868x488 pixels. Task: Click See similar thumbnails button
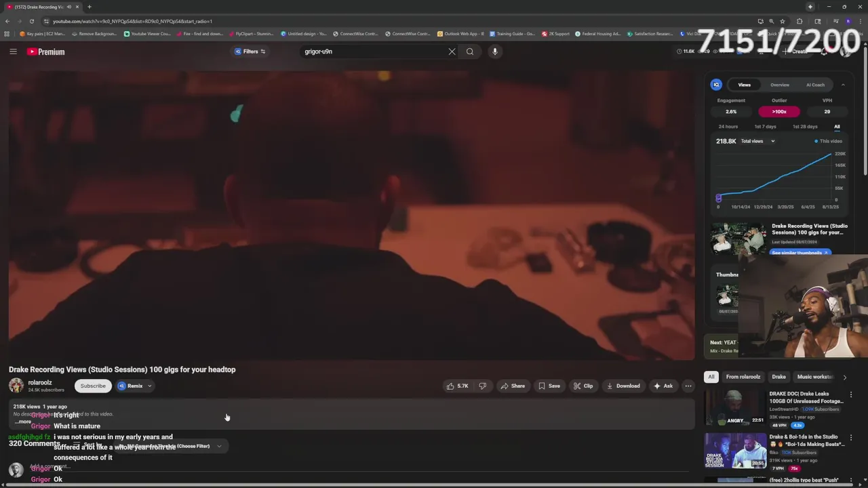(x=800, y=252)
